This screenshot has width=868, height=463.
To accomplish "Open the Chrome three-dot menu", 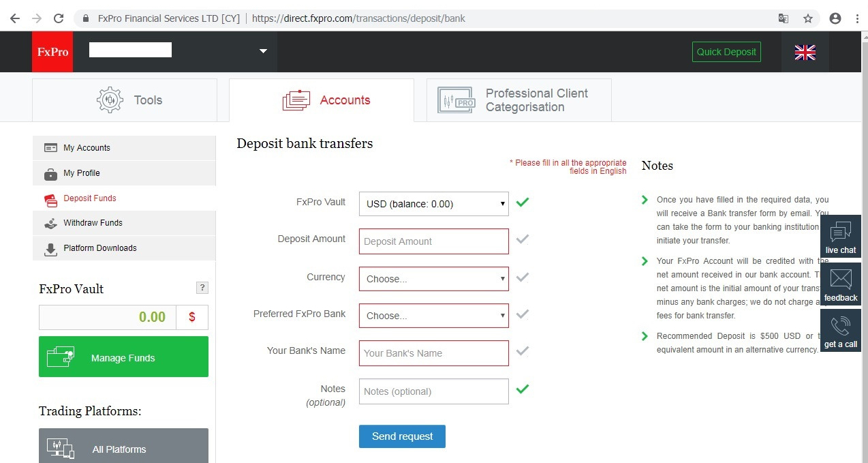I will 856,18.
